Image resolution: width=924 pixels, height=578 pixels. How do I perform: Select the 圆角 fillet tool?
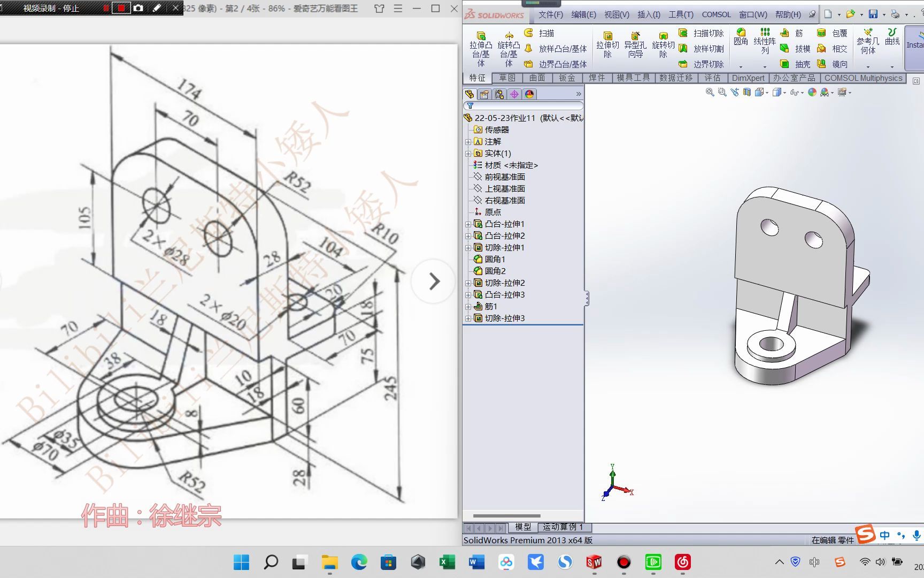pos(741,37)
